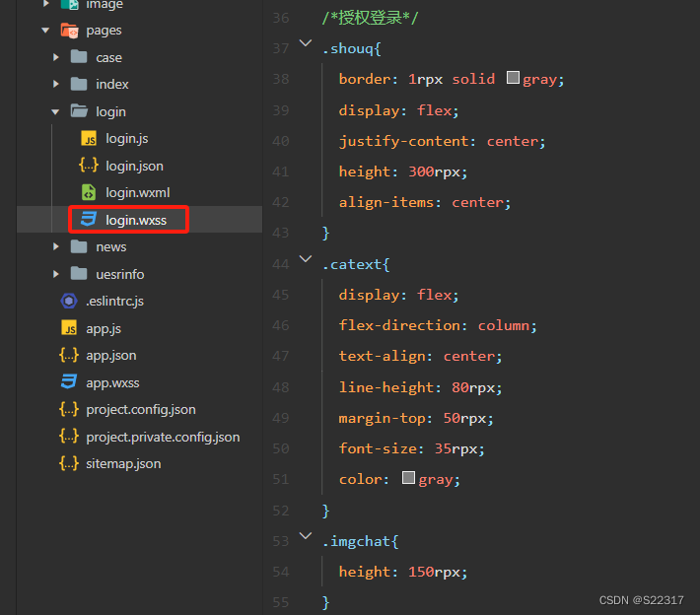Click line number 37 in gutter
This screenshot has height=615, width=700.
click(281, 48)
